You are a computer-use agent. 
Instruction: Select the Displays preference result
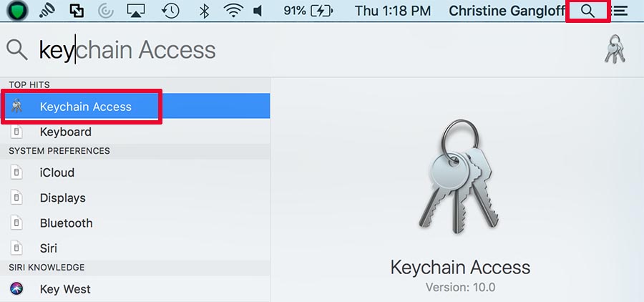pos(62,198)
